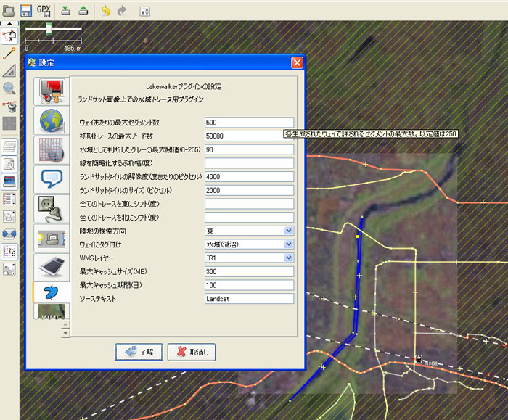Click the upload to OSM icon
The height and width of the screenshot is (420, 508).
pos(83,11)
